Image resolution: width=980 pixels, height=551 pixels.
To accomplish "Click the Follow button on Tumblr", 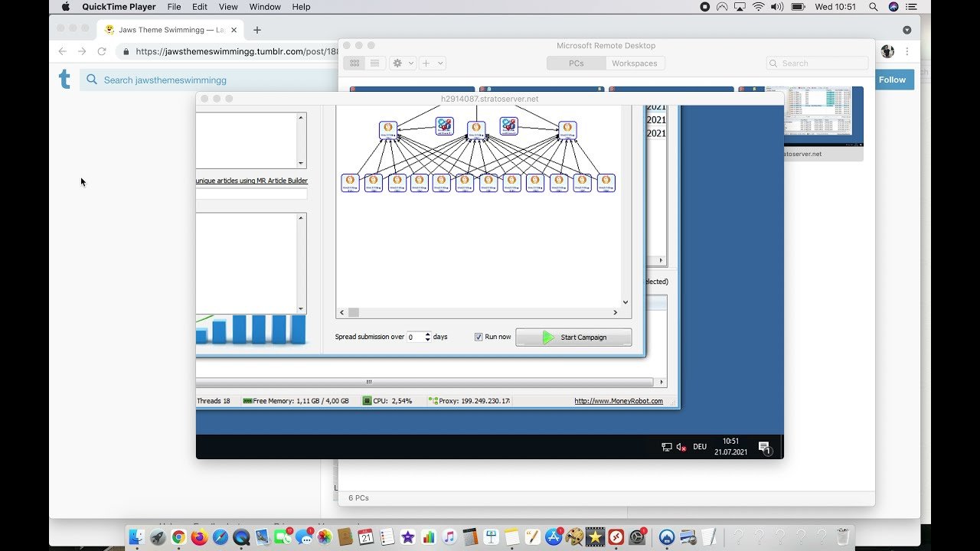I will tap(892, 80).
